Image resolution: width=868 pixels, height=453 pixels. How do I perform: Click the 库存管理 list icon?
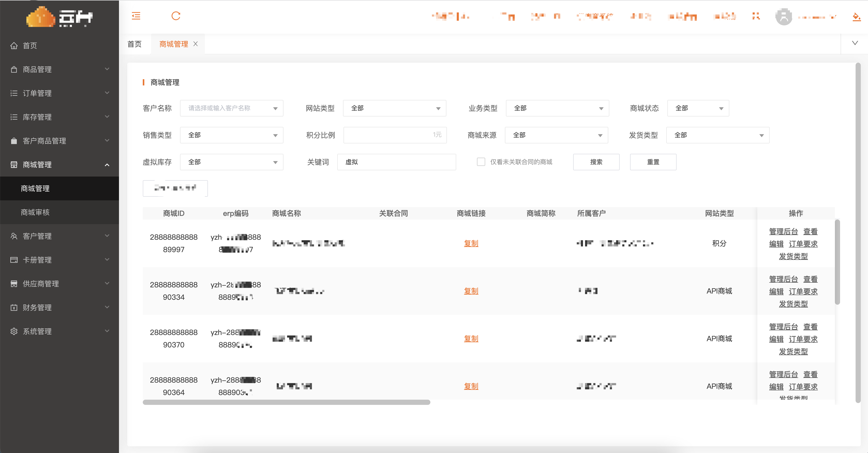click(x=14, y=117)
